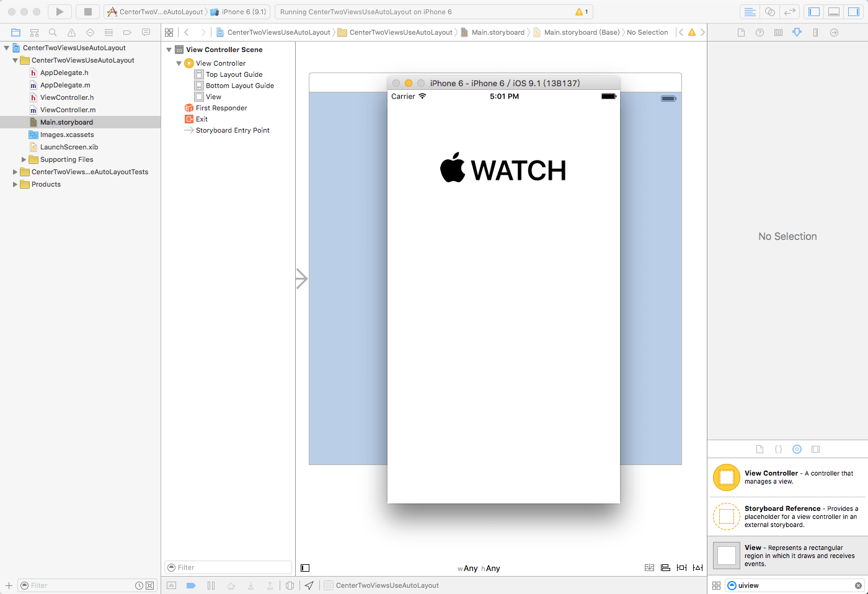Open the Report navigator
868x594 pixels.
146,32
